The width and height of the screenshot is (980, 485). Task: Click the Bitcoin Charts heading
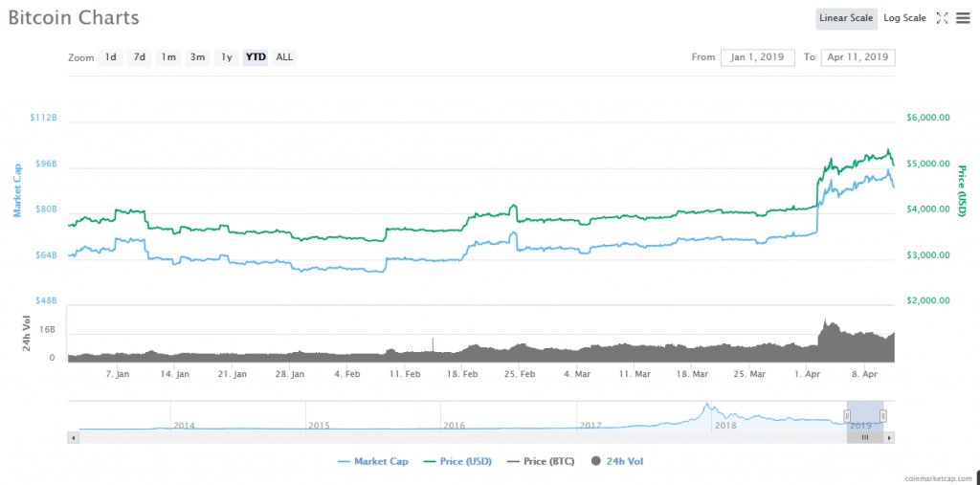[x=74, y=17]
